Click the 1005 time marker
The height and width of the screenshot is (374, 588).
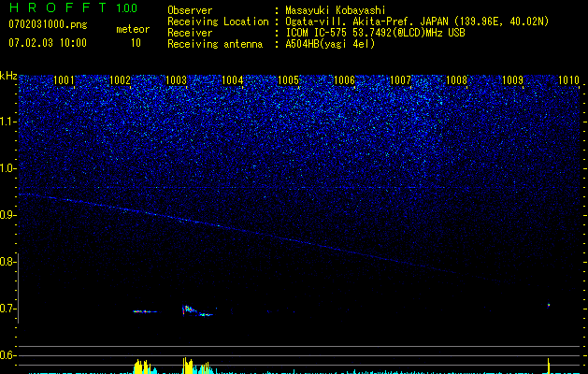pyautogui.click(x=288, y=80)
